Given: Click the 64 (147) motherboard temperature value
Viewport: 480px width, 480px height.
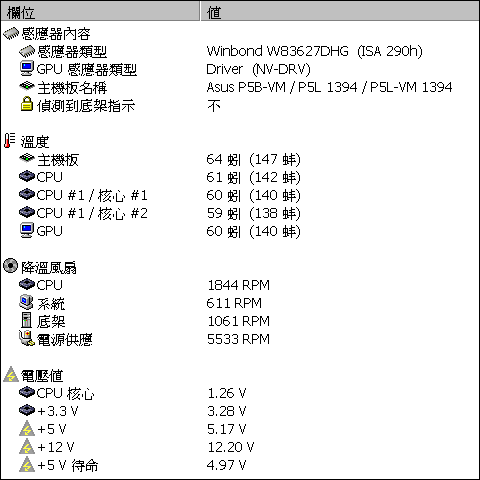Looking at the screenshot, I should 253,159.
